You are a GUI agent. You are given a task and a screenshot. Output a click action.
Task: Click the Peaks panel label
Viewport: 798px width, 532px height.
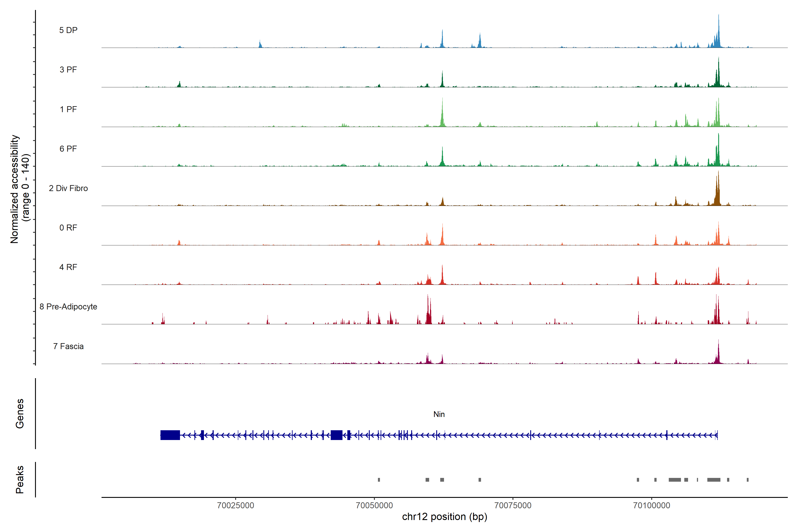[20, 479]
